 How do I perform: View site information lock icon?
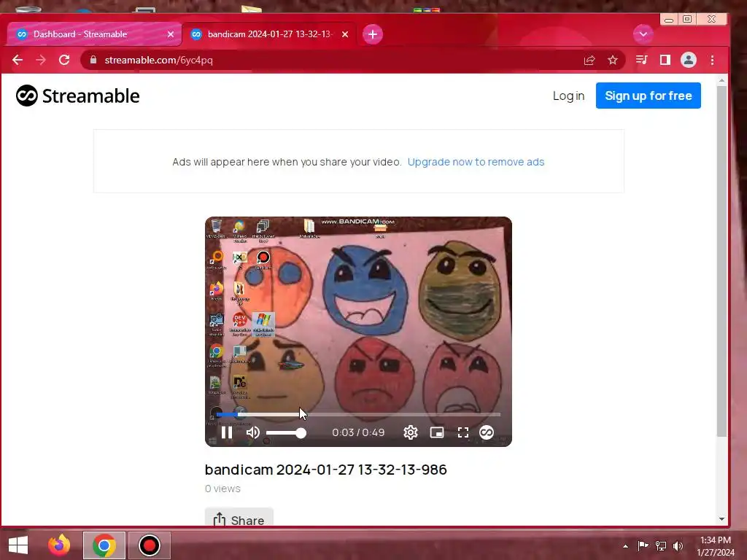tap(93, 60)
